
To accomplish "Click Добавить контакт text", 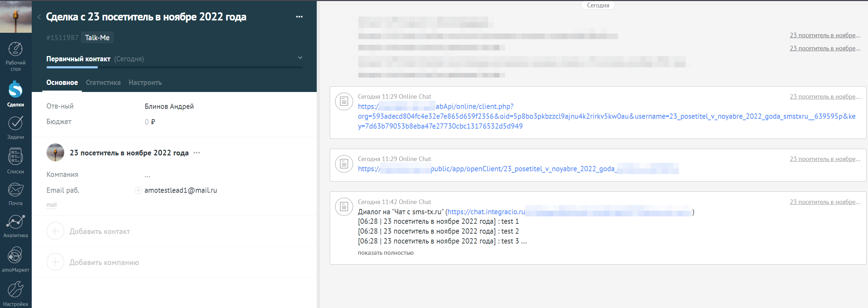I will [100, 232].
